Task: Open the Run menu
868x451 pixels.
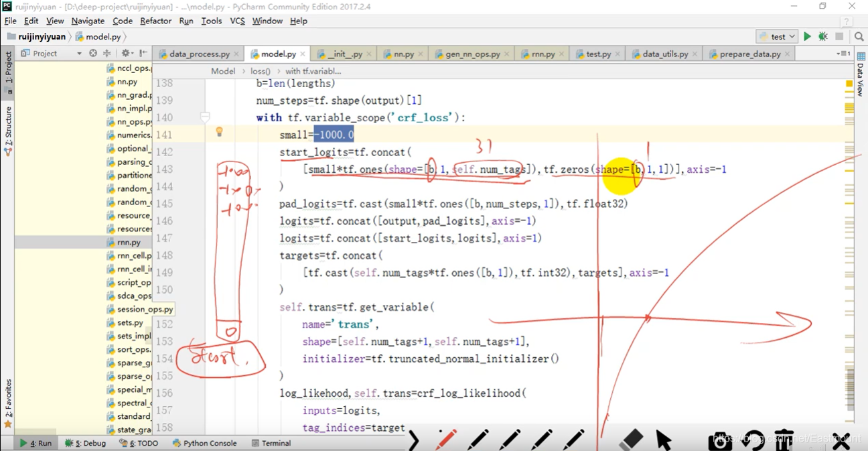Action: click(x=186, y=21)
